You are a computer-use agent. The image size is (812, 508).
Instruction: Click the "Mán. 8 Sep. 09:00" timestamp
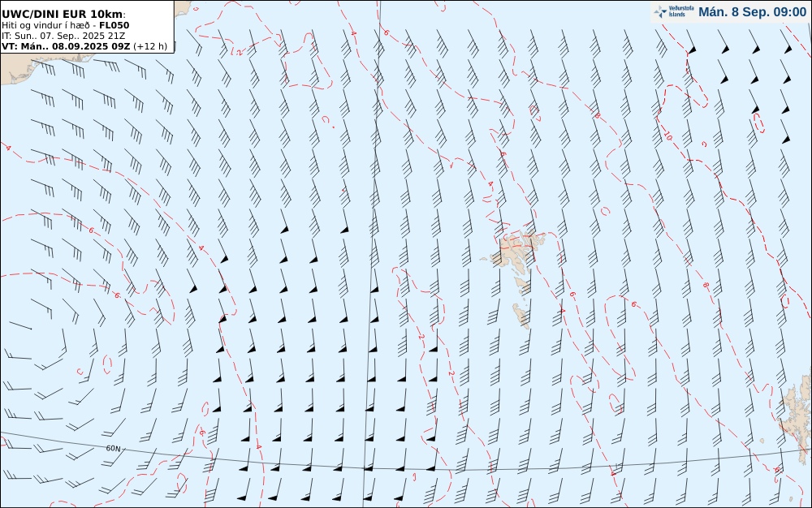coord(752,12)
